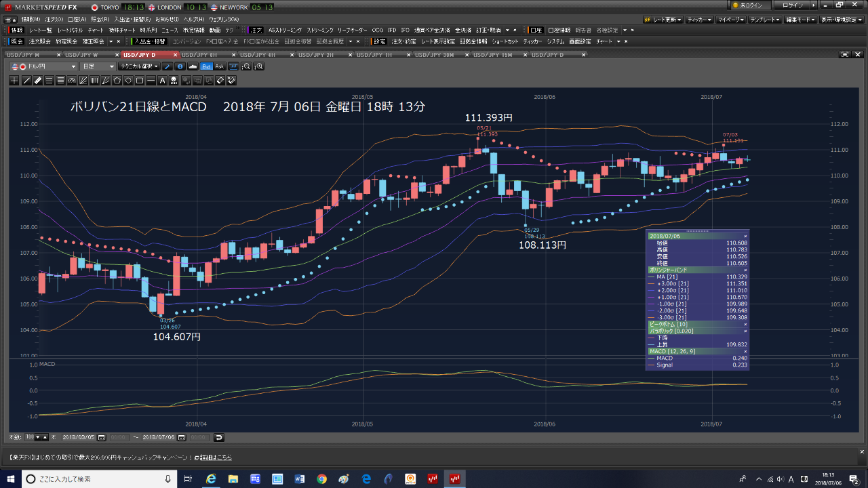The image size is (868, 488).
Task: Toggle the data window display button
Action: [x=233, y=66]
